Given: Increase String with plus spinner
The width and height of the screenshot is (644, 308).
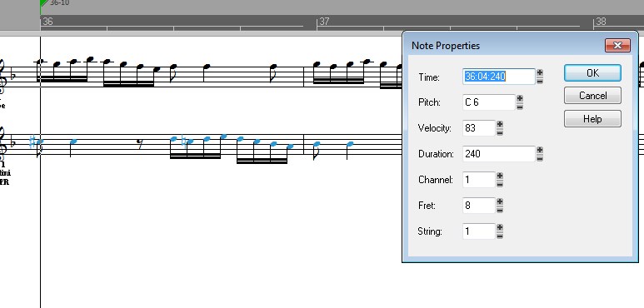Looking at the screenshot, I should 500,227.
